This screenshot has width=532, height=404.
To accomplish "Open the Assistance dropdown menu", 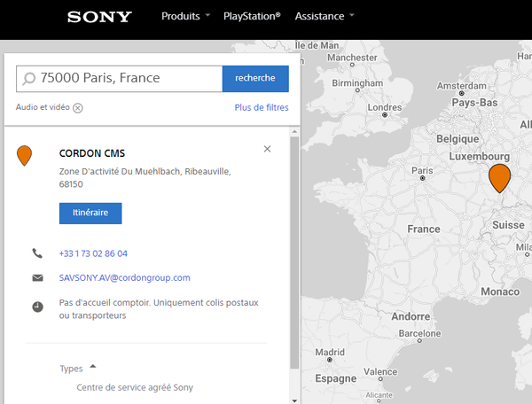I will (x=324, y=16).
